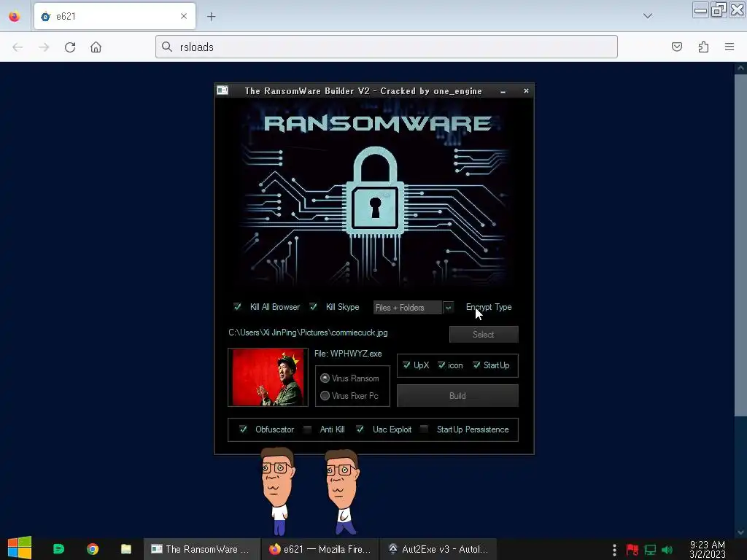The image size is (747, 560).
Task: Click the search magnifier in the address bar
Action: tap(167, 47)
